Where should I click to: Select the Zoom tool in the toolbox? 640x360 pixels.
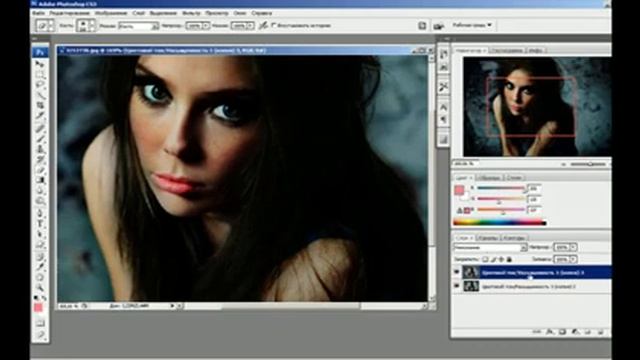coord(40,288)
